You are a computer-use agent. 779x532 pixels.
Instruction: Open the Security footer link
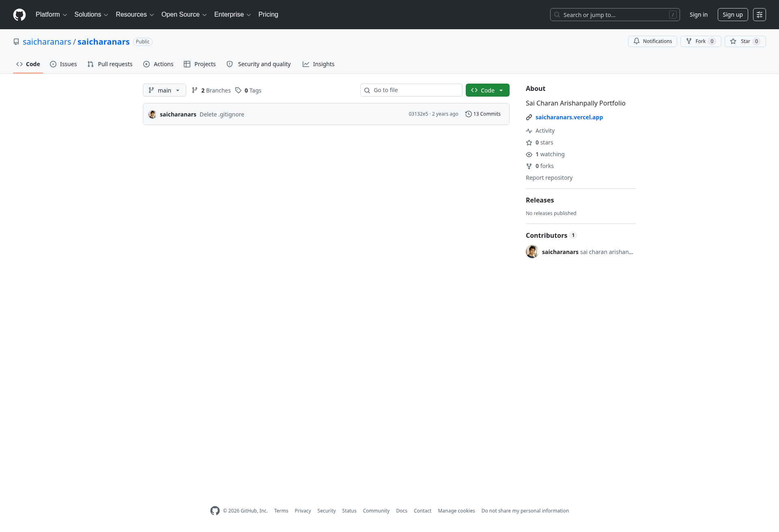pyautogui.click(x=327, y=511)
